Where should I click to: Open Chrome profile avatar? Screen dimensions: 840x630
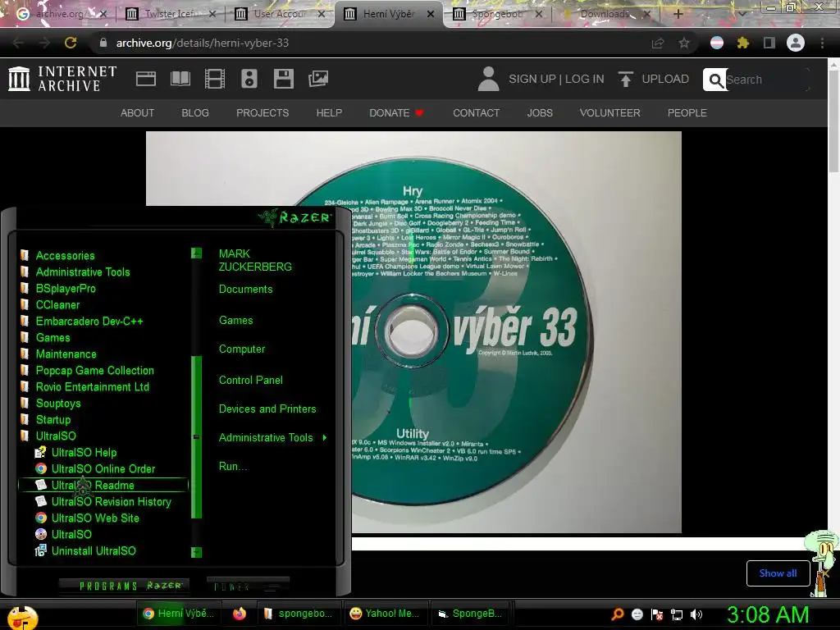coord(796,43)
